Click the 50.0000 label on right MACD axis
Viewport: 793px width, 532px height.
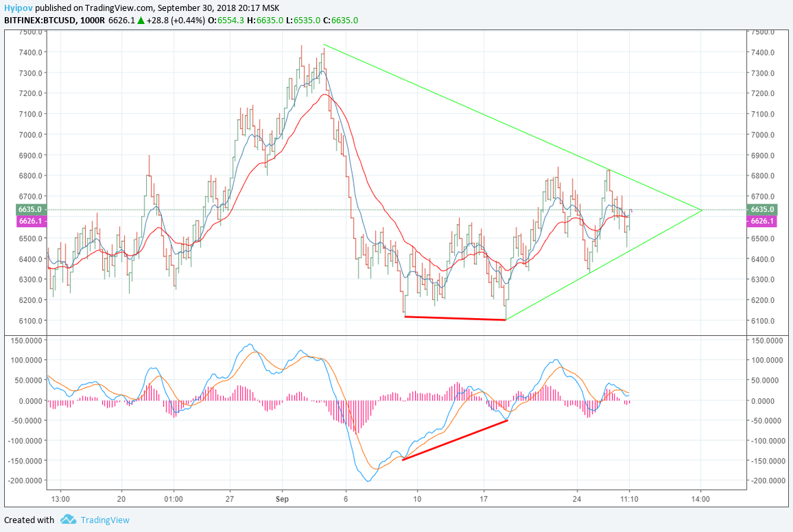765,380
